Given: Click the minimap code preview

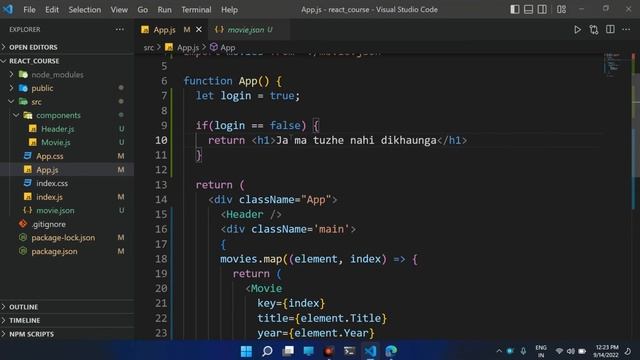Looking at the screenshot, I should pos(614,64).
